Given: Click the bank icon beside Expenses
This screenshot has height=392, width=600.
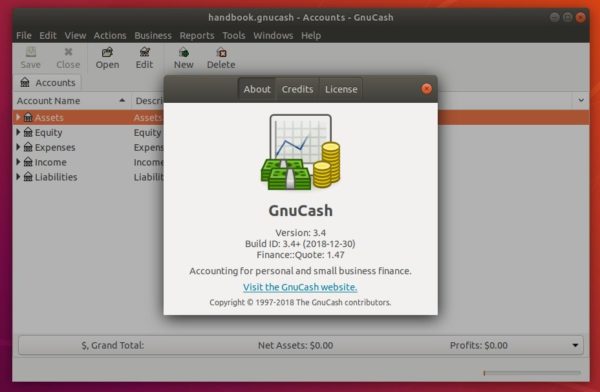Looking at the screenshot, I should pyautogui.click(x=28, y=147).
